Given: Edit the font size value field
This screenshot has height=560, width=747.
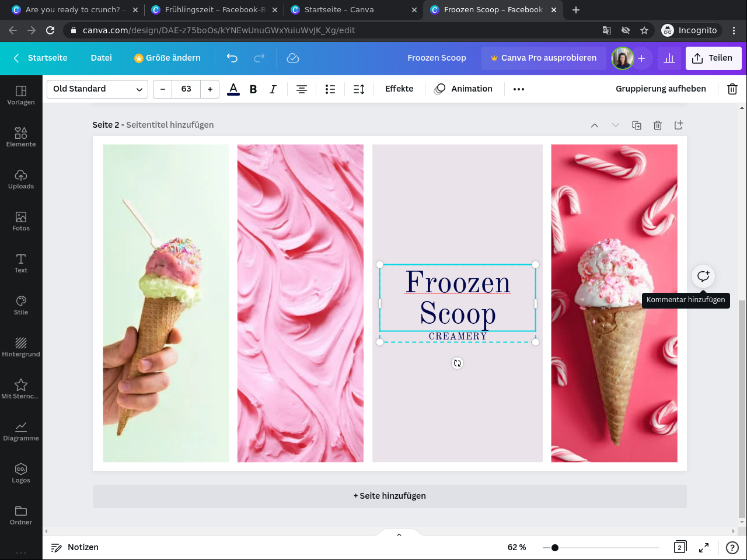Looking at the screenshot, I should pyautogui.click(x=186, y=89).
